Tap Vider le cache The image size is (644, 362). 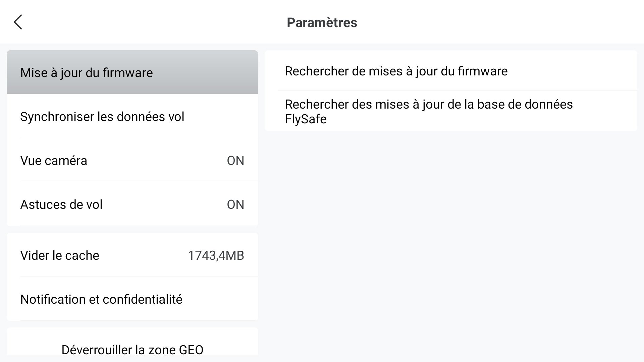pos(132,255)
